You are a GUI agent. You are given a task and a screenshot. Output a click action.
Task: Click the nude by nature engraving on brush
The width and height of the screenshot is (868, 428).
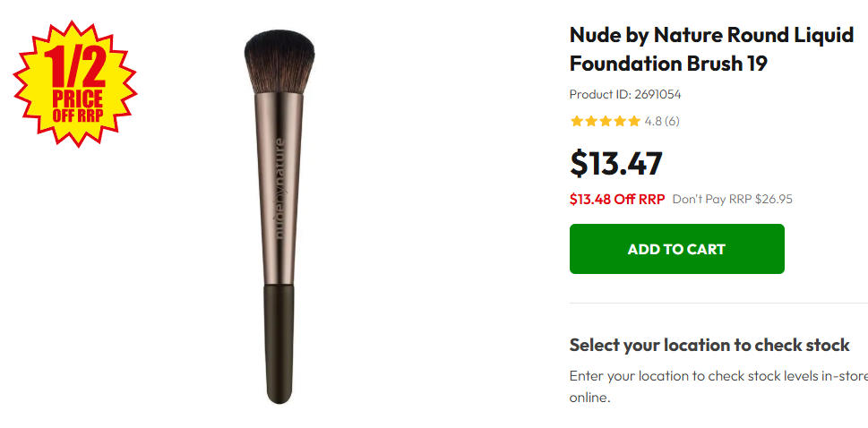(279, 188)
